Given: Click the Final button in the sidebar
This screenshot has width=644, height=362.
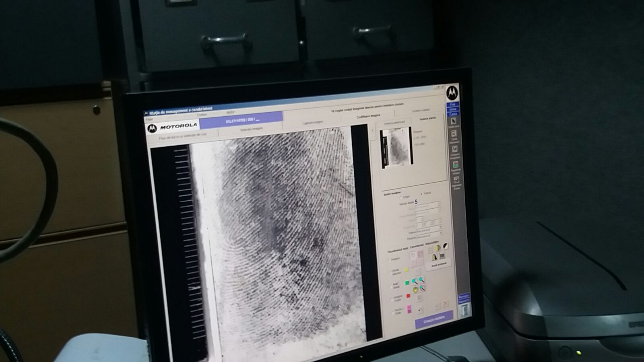Looking at the screenshot, I should pos(452,105).
